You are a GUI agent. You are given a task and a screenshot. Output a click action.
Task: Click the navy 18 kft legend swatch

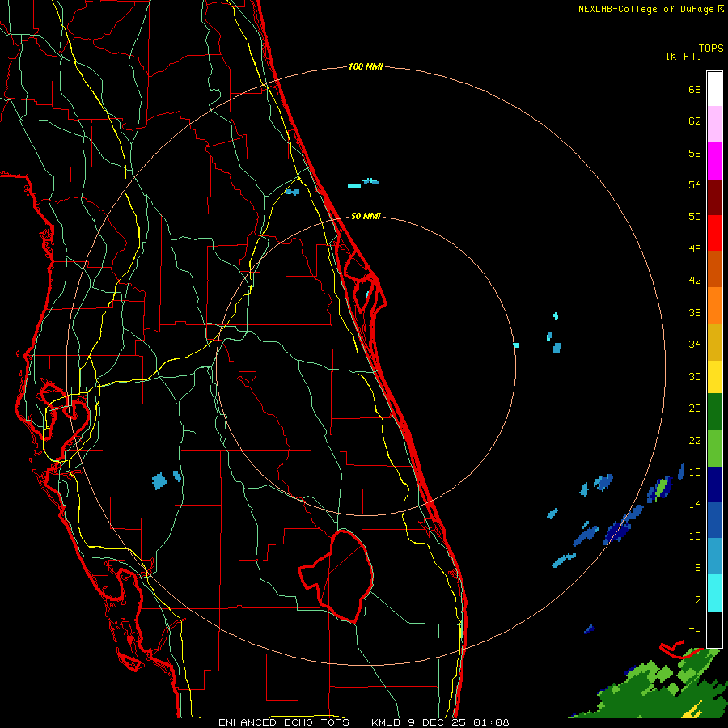[714, 485]
